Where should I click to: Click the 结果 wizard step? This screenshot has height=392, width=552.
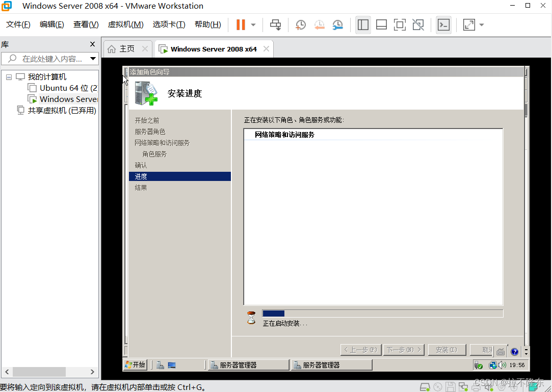tap(141, 188)
